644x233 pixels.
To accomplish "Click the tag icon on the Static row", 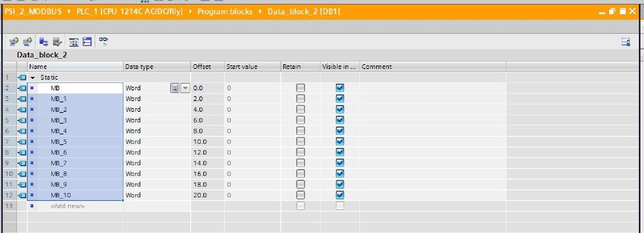I will point(22,77).
